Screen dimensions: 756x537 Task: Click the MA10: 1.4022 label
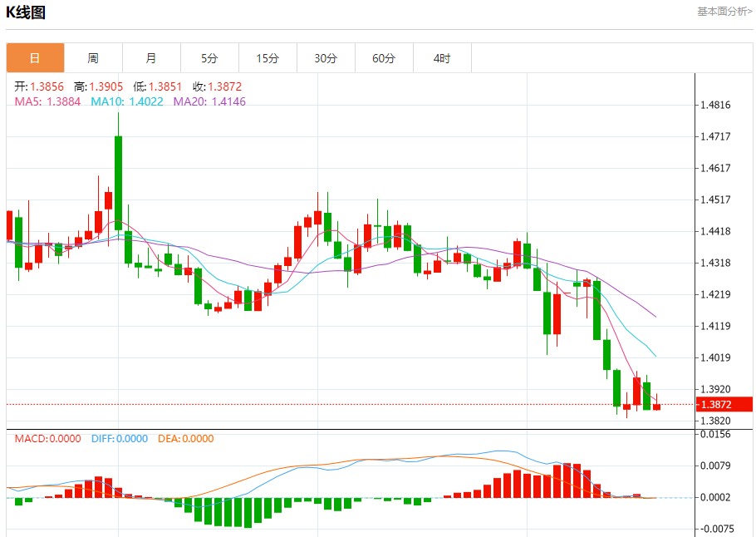[x=127, y=101]
